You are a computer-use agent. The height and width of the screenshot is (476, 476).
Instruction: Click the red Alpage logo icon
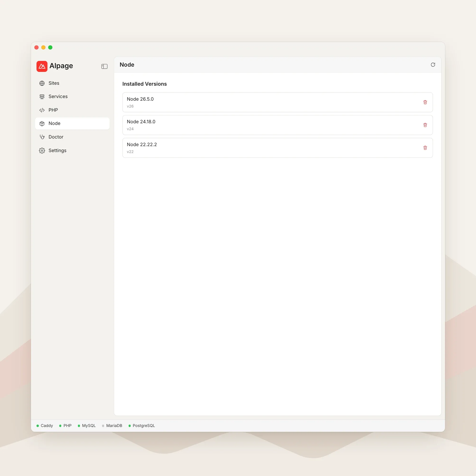[x=42, y=66]
